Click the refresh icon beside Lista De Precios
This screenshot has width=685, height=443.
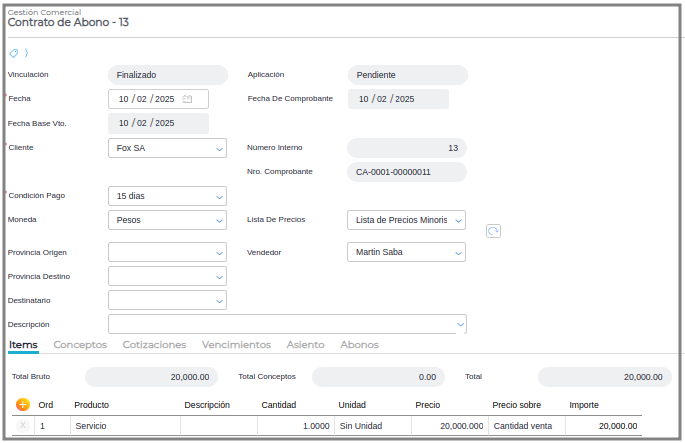click(x=493, y=231)
